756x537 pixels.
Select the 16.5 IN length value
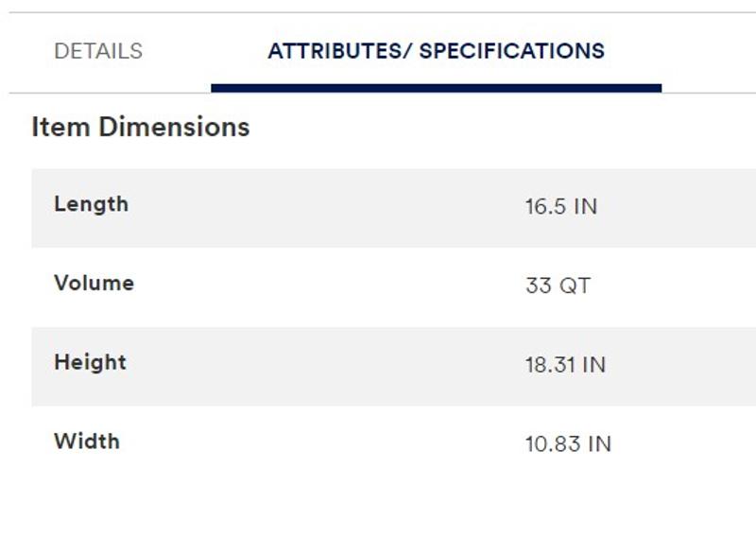point(561,207)
